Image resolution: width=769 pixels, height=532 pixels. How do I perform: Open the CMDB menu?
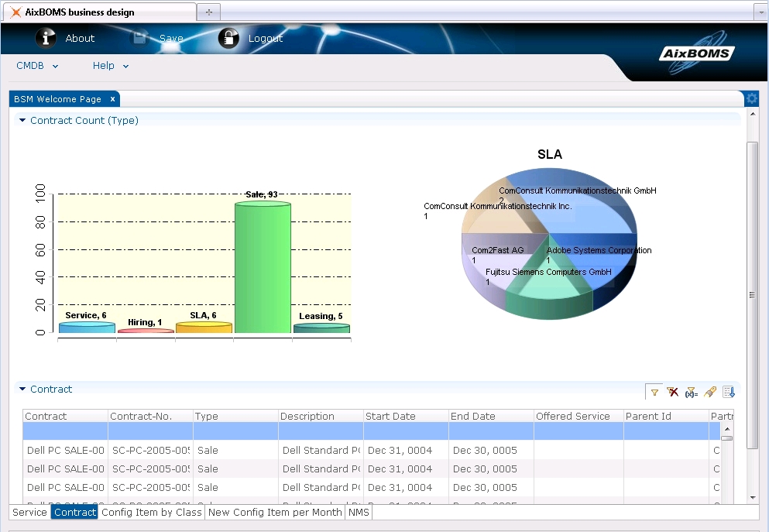[x=37, y=66]
